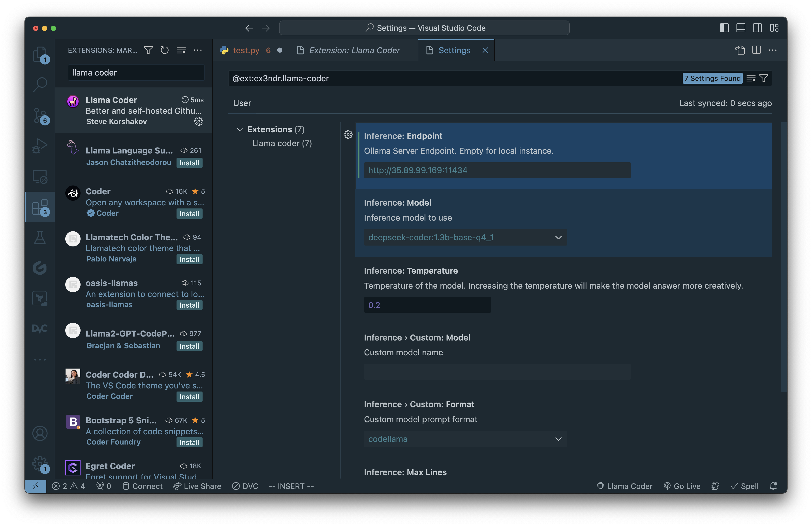Viewport: 812px width, 526px height.
Task: Open the Testing flask icon
Action: [x=40, y=238]
